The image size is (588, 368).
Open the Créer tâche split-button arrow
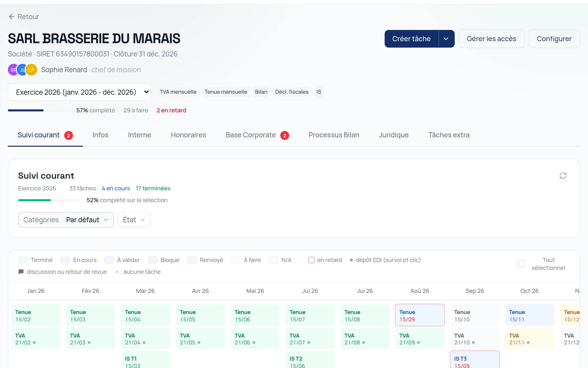pyautogui.click(x=446, y=39)
